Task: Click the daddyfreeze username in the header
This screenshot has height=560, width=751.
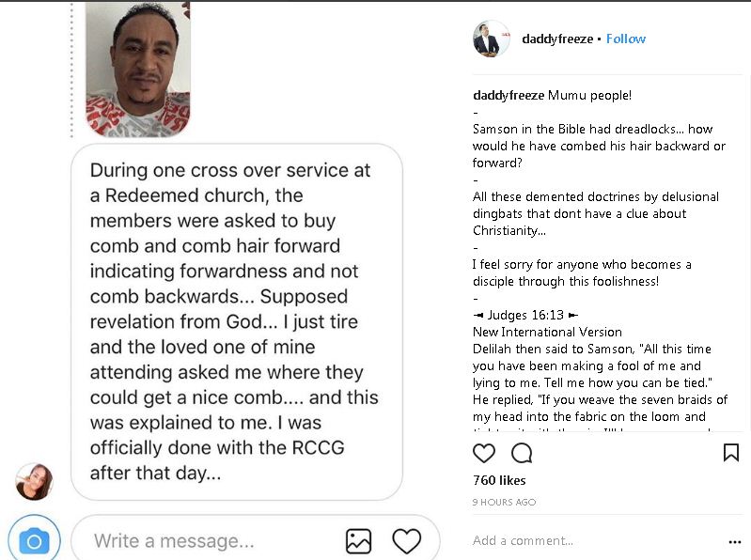Action: point(558,39)
